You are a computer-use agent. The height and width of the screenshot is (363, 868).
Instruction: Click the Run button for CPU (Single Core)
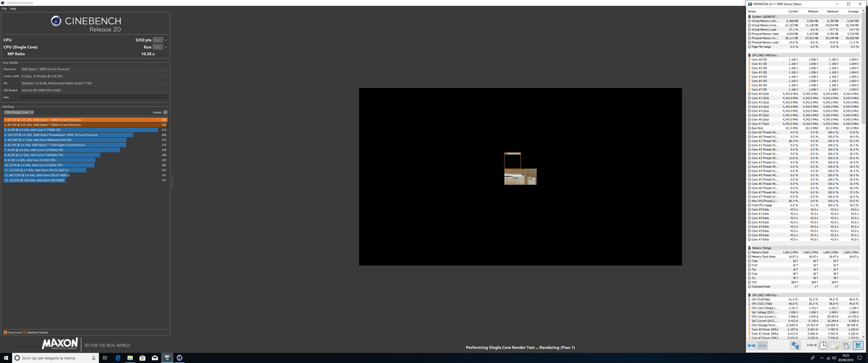click(158, 47)
